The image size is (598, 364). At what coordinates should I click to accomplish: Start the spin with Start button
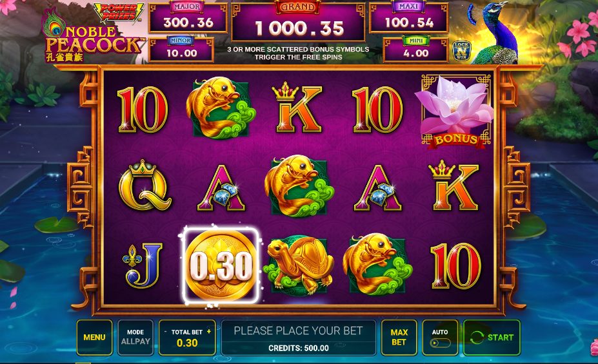pyautogui.click(x=492, y=338)
